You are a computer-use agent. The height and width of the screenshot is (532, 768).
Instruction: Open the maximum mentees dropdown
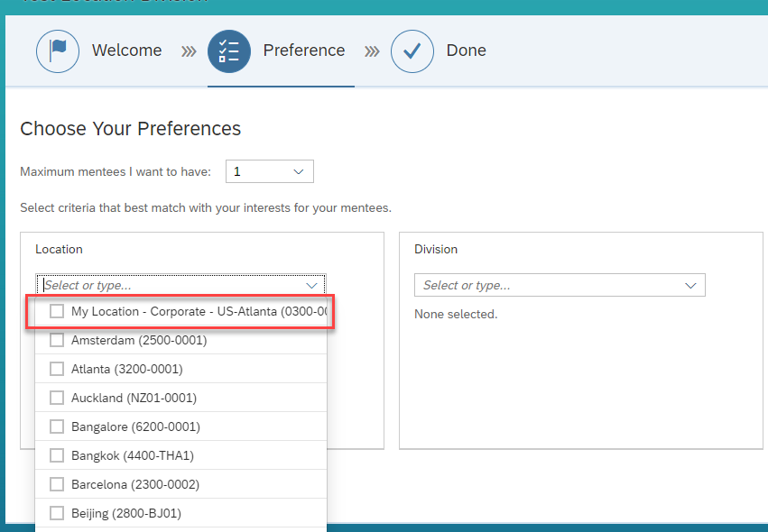[270, 171]
